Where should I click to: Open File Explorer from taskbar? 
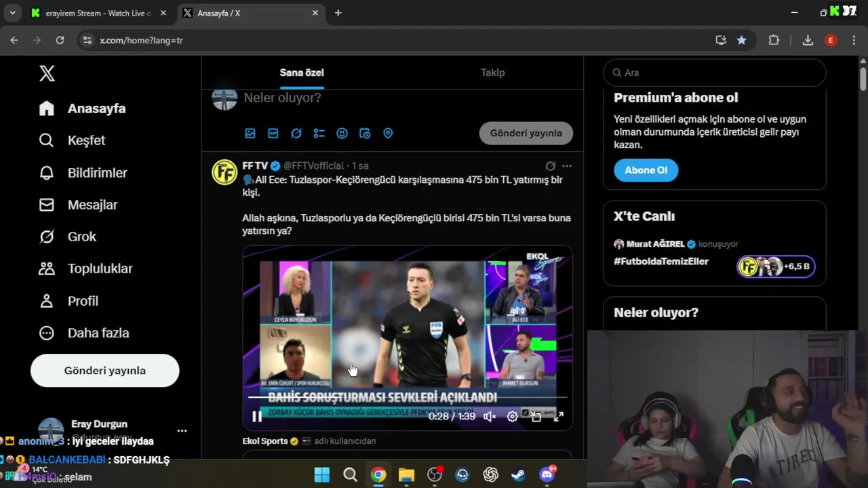pos(406,474)
